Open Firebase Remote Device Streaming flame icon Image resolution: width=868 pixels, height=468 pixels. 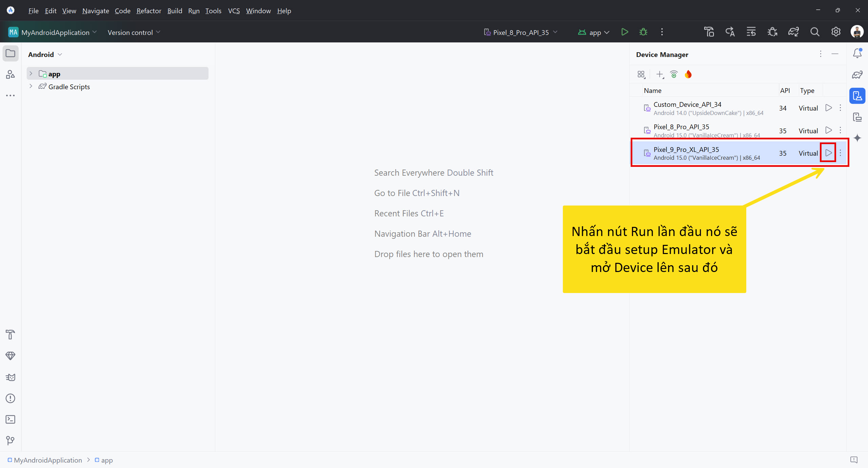pos(688,75)
